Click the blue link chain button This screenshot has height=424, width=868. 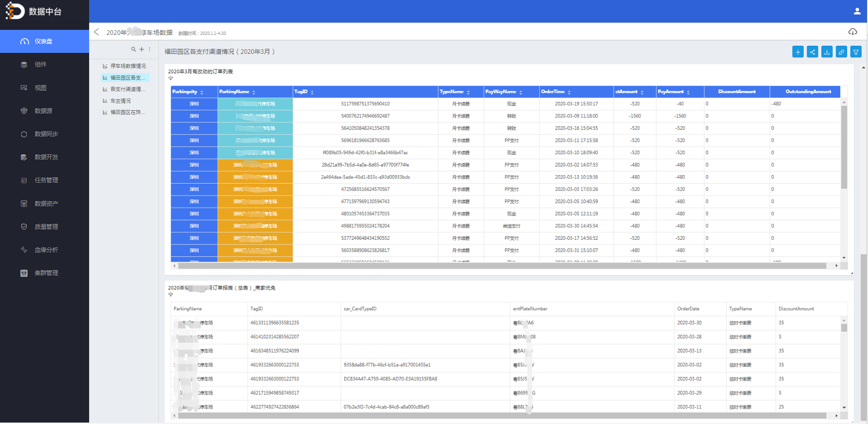[841, 52]
